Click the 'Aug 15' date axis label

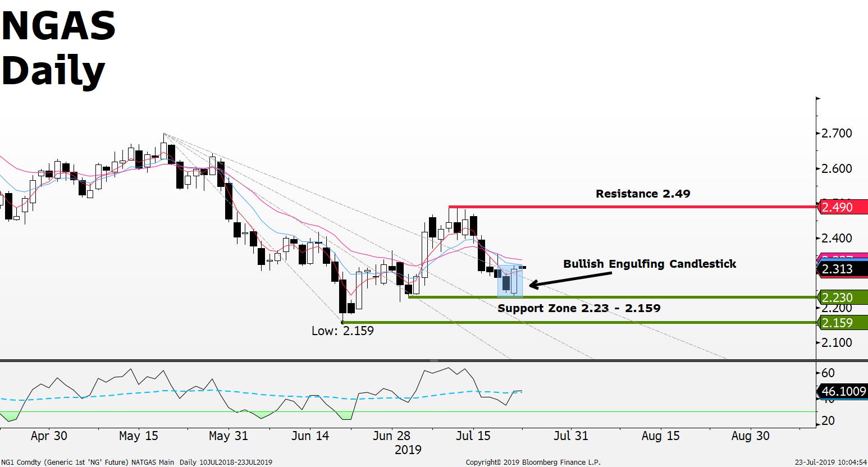click(x=660, y=436)
